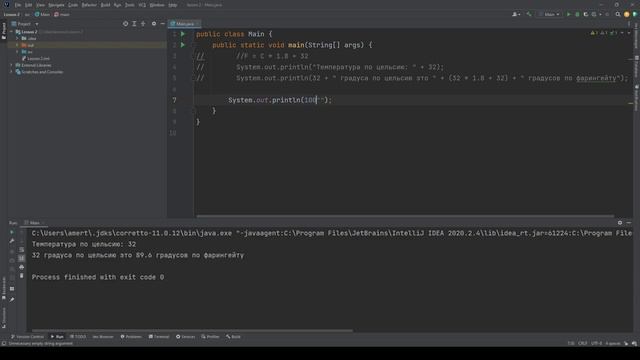Open Problems tool window
This screenshot has width=640, height=360.
131,337
